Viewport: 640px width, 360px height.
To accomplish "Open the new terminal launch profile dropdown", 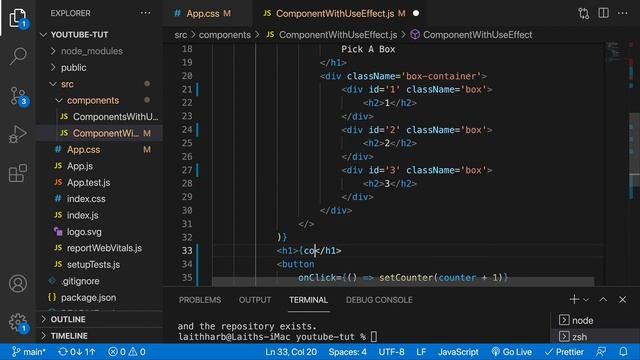I will point(586,300).
